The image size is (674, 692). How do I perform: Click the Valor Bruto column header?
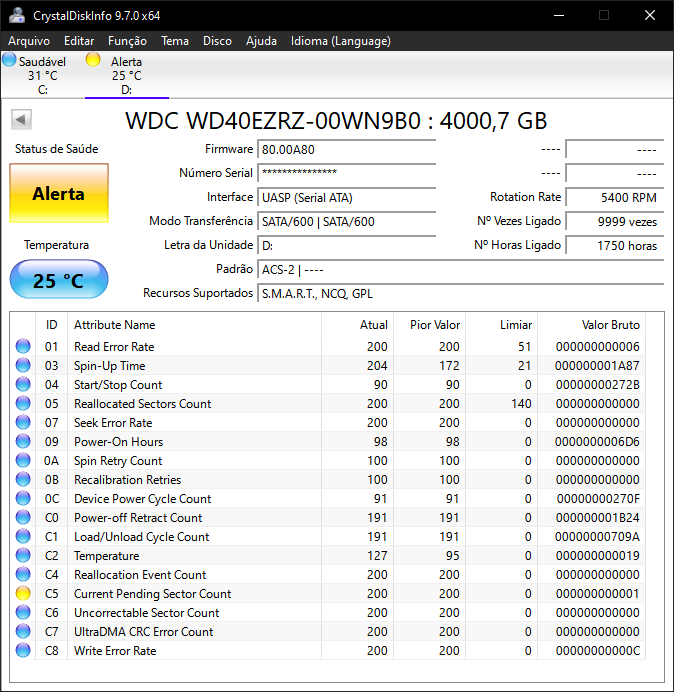tap(591, 325)
